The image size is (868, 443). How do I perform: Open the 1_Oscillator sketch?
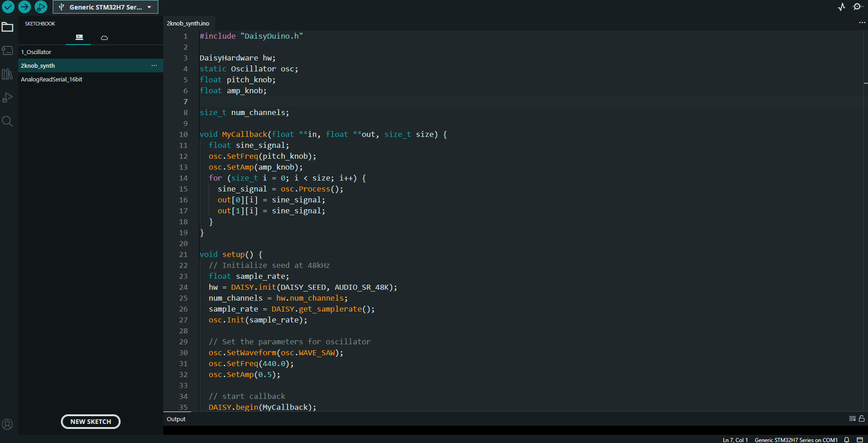point(36,52)
